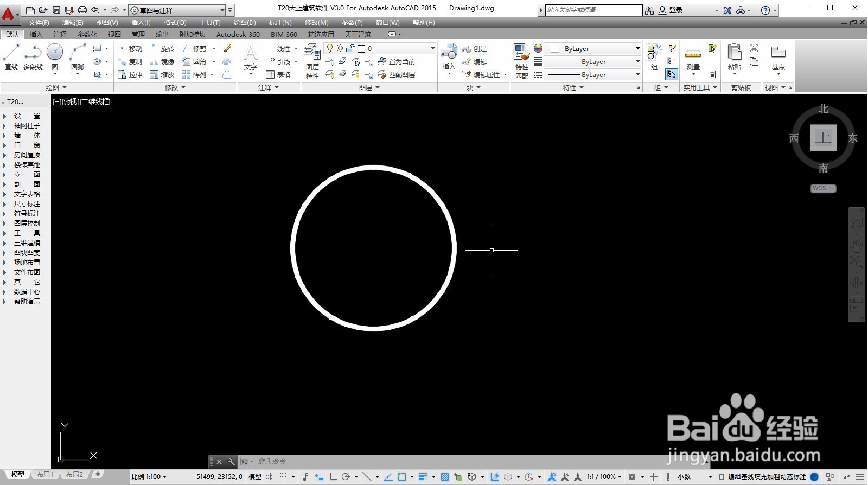Click the 拉伸 (Stretch) tool
Image resolution: width=868 pixels, height=485 pixels.
pos(130,74)
